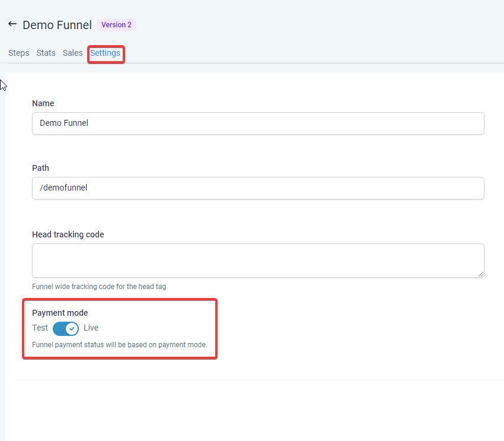Focus the Name input field
The height and width of the screenshot is (441, 504).
click(x=258, y=123)
